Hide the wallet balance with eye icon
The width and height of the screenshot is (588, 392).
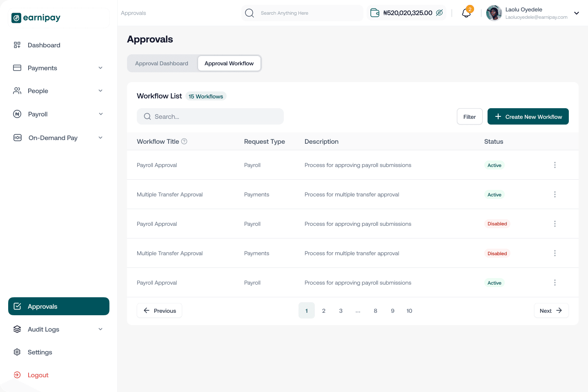(x=439, y=13)
